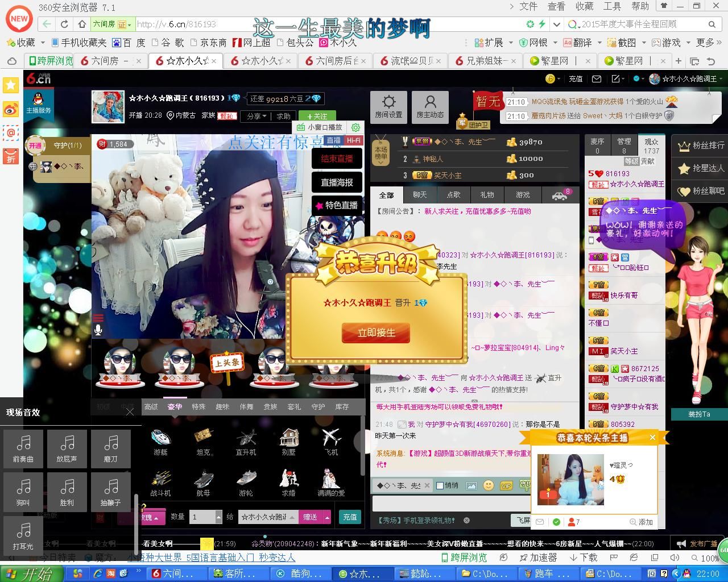Select the 坦克 tank gift
The image size is (728, 582).
pos(204,442)
